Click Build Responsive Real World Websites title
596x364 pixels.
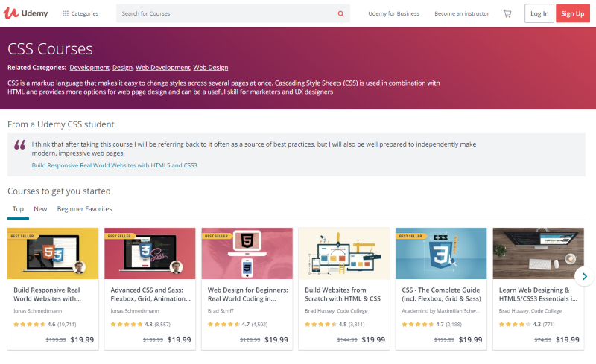point(47,295)
